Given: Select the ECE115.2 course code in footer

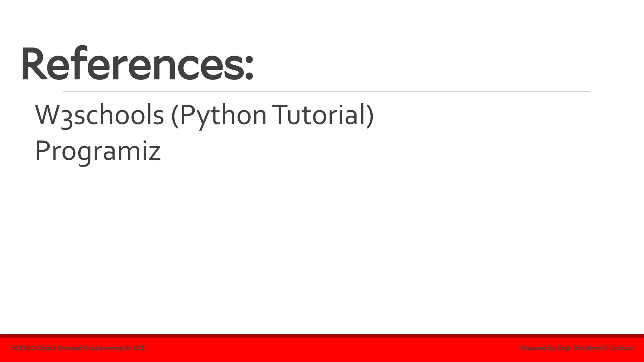Looking at the screenshot, I should pyautogui.click(x=24, y=348).
